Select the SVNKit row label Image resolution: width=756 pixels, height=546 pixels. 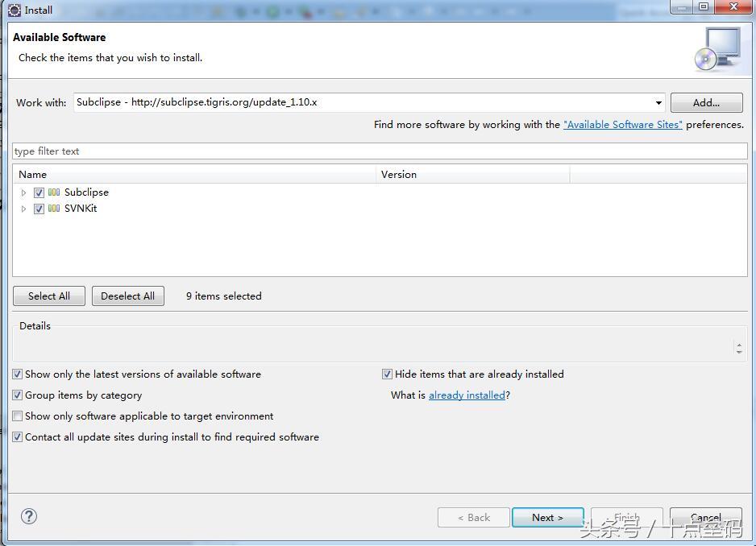click(x=81, y=209)
